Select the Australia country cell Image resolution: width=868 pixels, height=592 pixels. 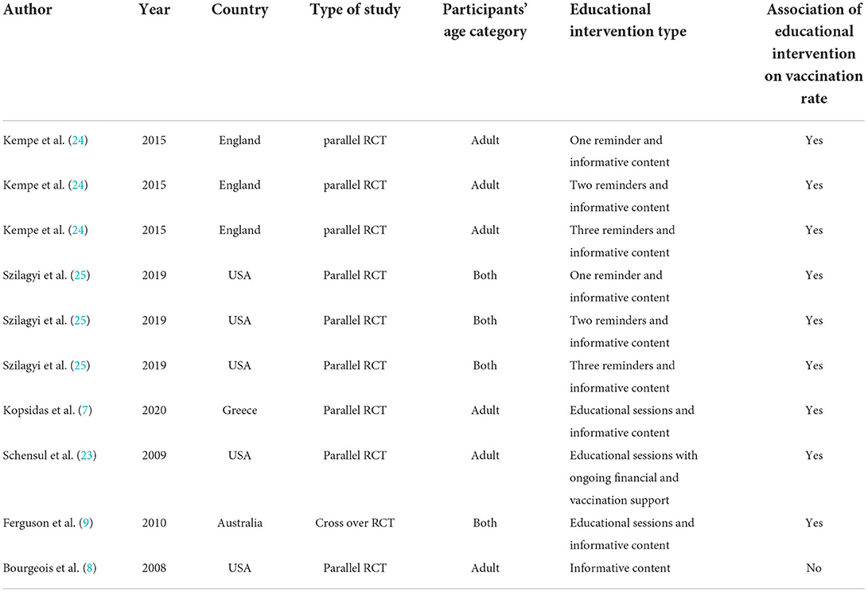239,523
